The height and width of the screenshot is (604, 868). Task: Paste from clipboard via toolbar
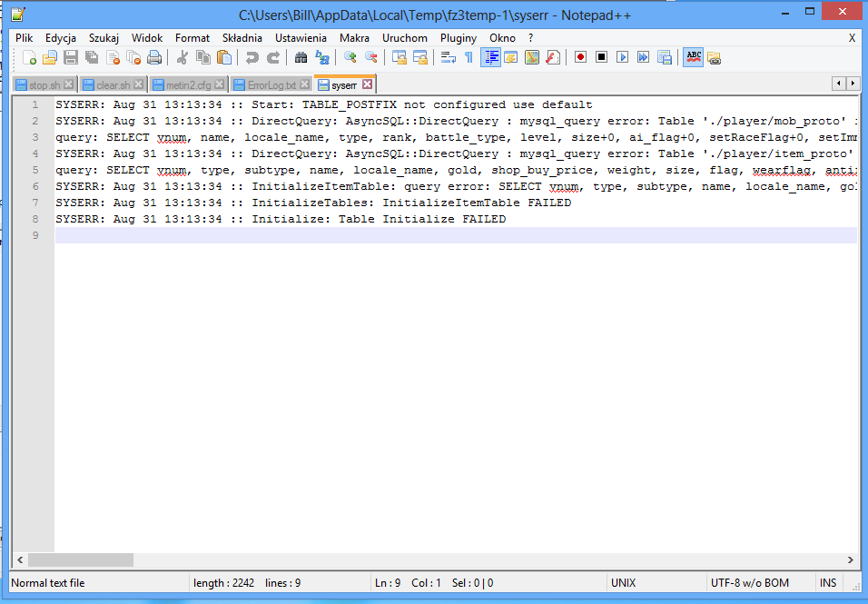(224, 57)
